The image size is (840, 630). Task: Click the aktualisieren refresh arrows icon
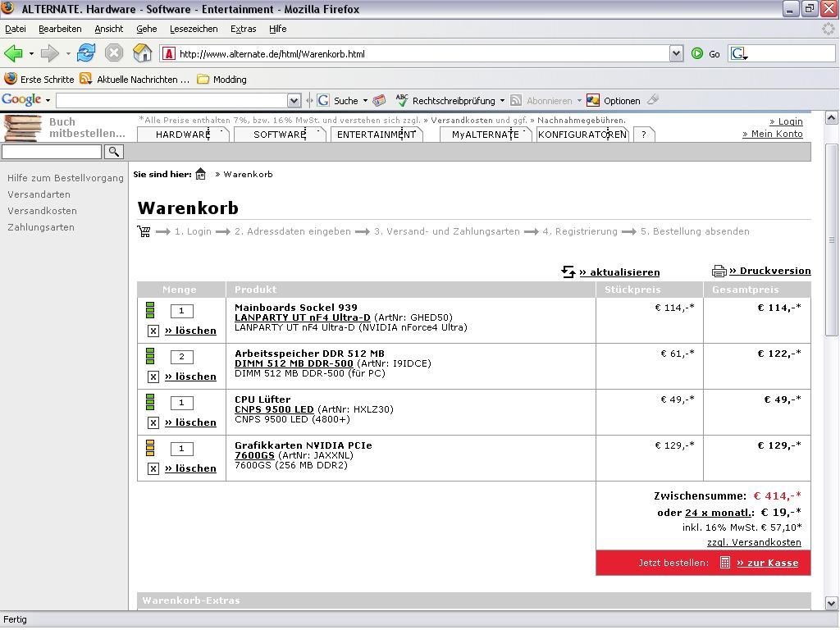click(568, 272)
